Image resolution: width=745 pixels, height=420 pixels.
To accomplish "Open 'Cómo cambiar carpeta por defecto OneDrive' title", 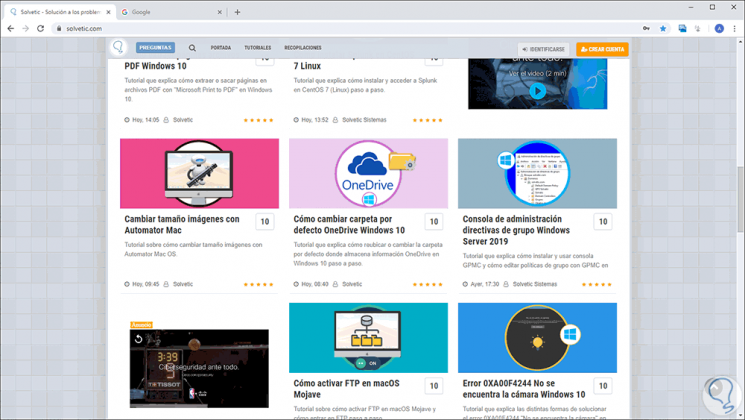I will (x=349, y=225).
